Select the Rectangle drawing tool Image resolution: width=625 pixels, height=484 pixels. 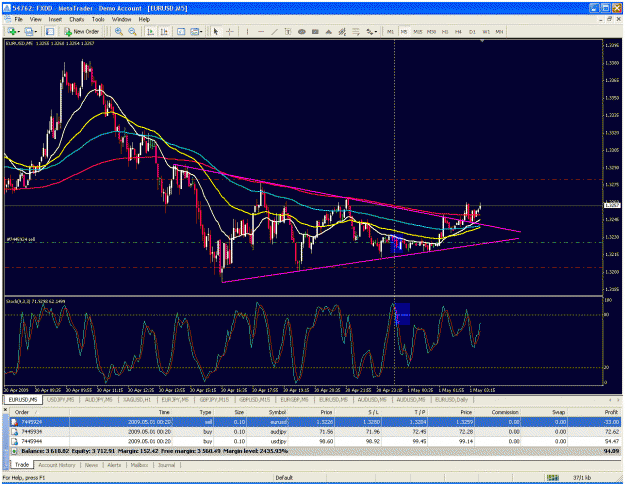tap(315, 31)
